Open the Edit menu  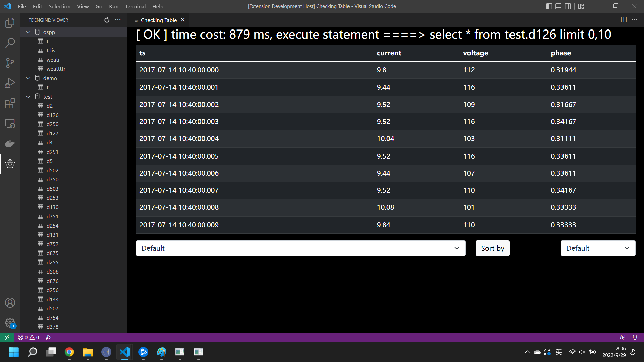coord(37,6)
